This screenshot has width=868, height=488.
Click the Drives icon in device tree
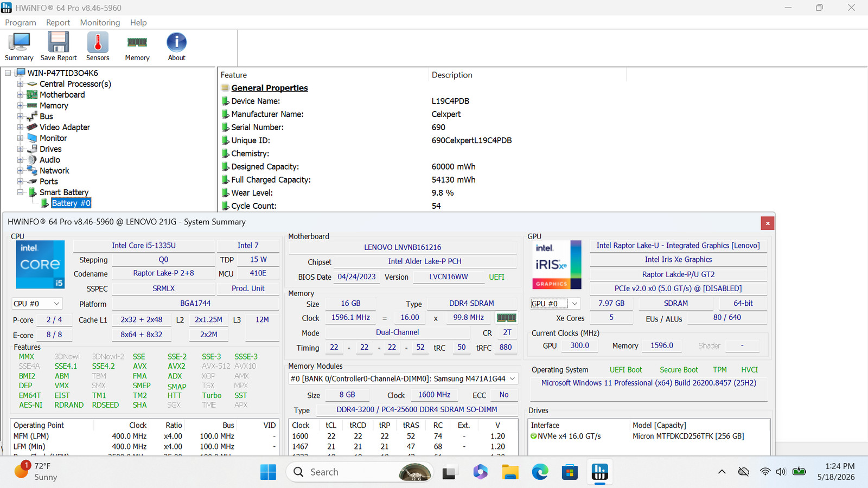coord(32,149)
